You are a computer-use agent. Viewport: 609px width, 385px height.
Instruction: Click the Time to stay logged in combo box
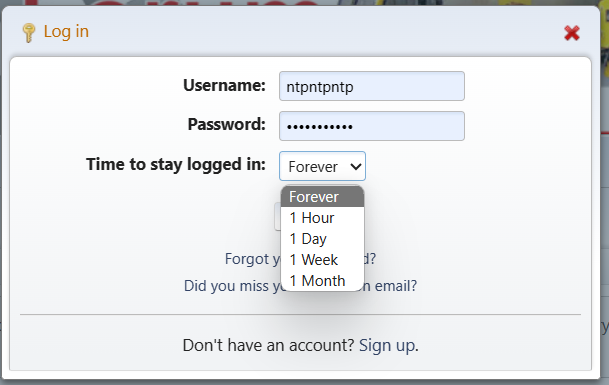pyautogui.click(x=322, y=166)
